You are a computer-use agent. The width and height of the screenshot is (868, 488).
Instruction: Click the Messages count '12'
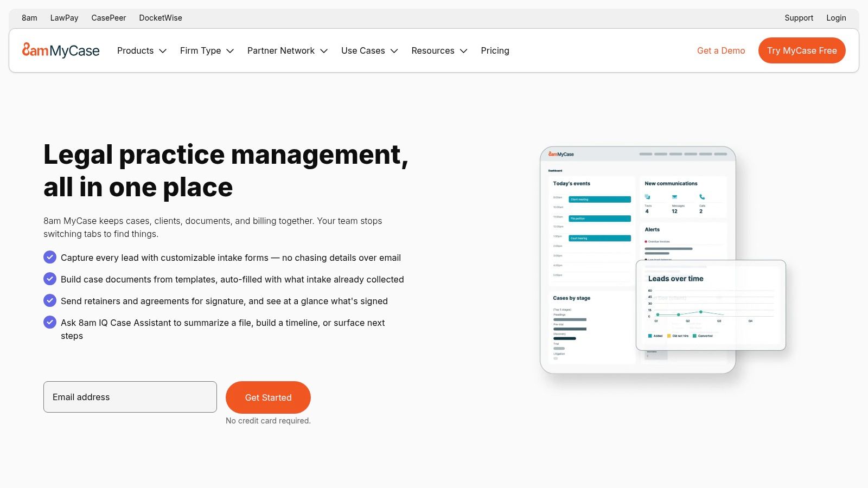674,211
